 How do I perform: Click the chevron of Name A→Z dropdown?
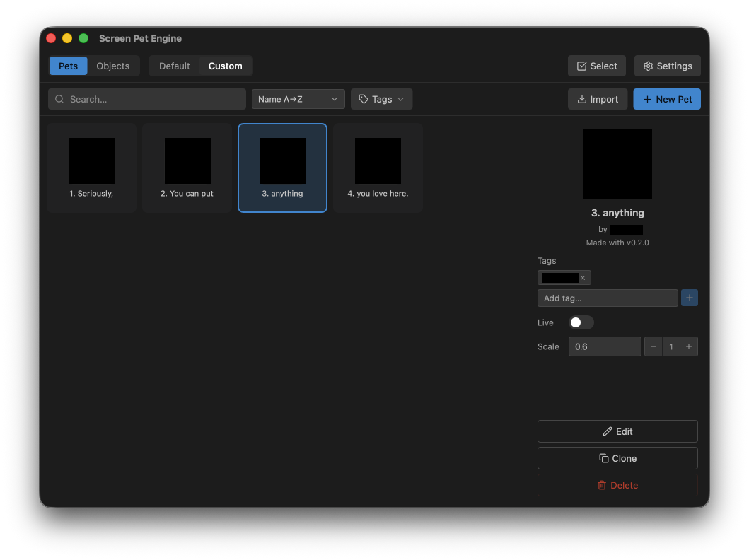(335, 99)
